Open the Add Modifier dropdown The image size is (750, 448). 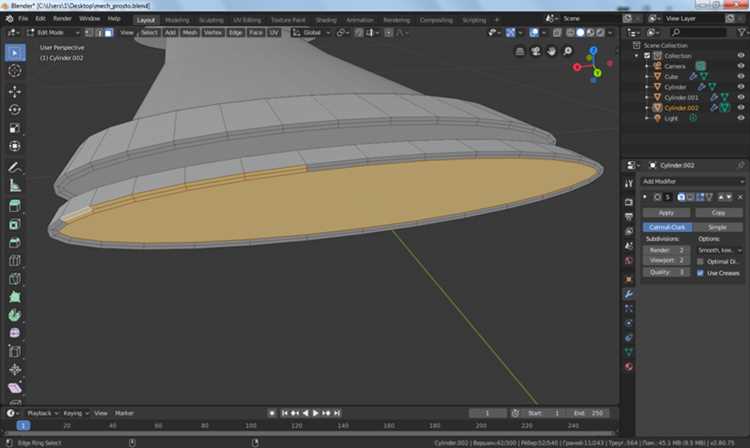[x=693, y=181]
